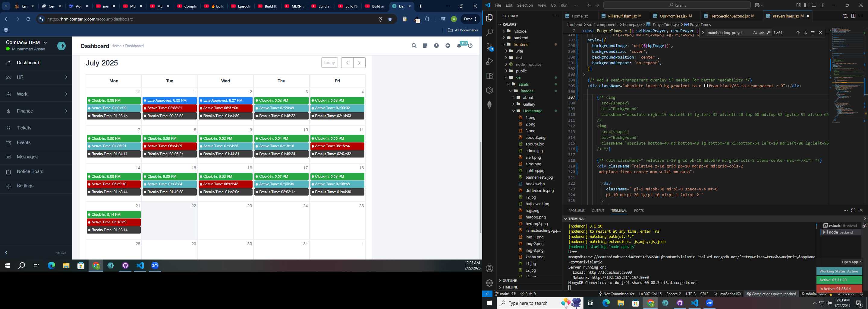Open VS Code Accounts icon
Image resolution: width=868 pixels, height=309 pixels.
[489, 269]
